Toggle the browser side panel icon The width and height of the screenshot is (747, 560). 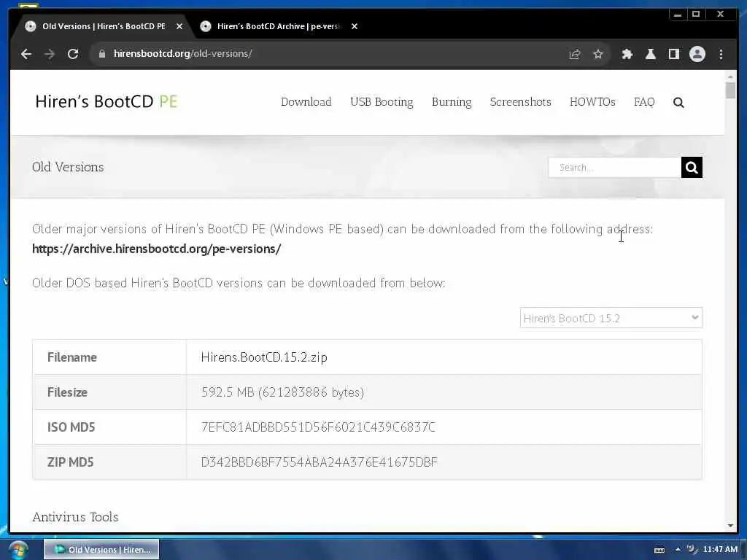click(x=673, y=54)
